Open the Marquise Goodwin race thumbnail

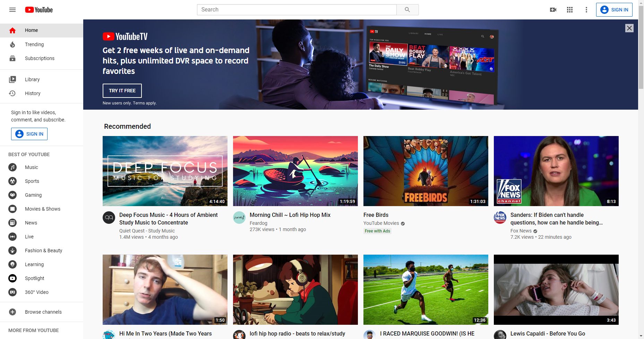coord(426,290)
